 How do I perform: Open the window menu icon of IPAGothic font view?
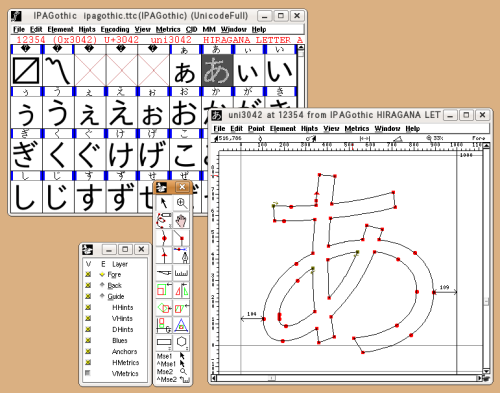point(16,16)
